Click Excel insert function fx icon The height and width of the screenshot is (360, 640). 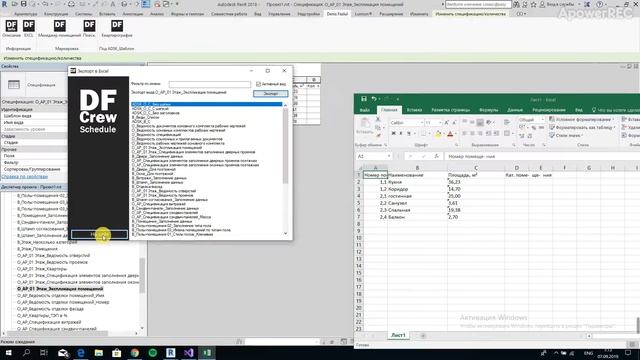(436, 156)
